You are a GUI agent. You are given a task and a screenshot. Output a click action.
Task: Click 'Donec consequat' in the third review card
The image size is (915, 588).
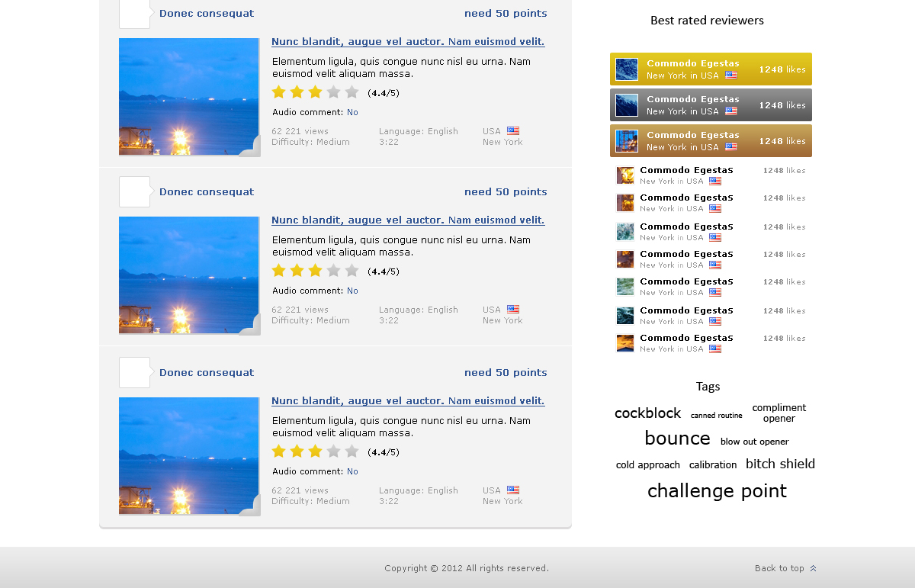[x=207, y=373]
